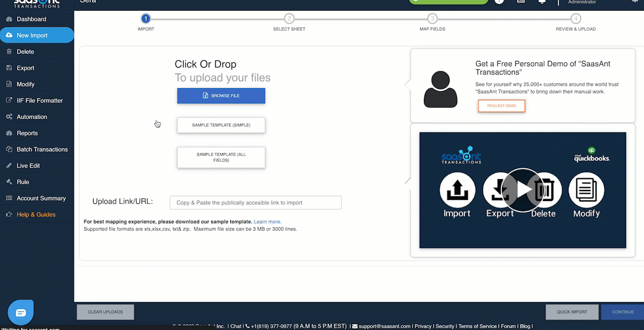Select step 2 Select Sheet circle

click(289, 18)
